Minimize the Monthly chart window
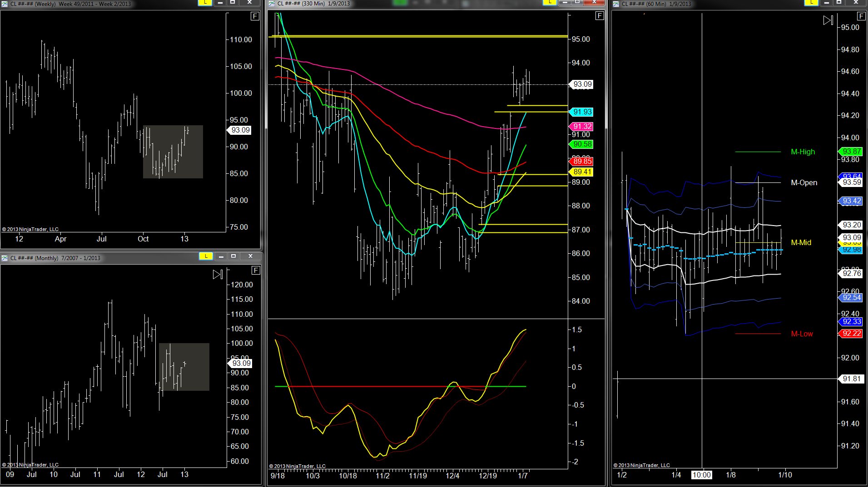Screen dimensions: 868x487 tap(221, 256)
